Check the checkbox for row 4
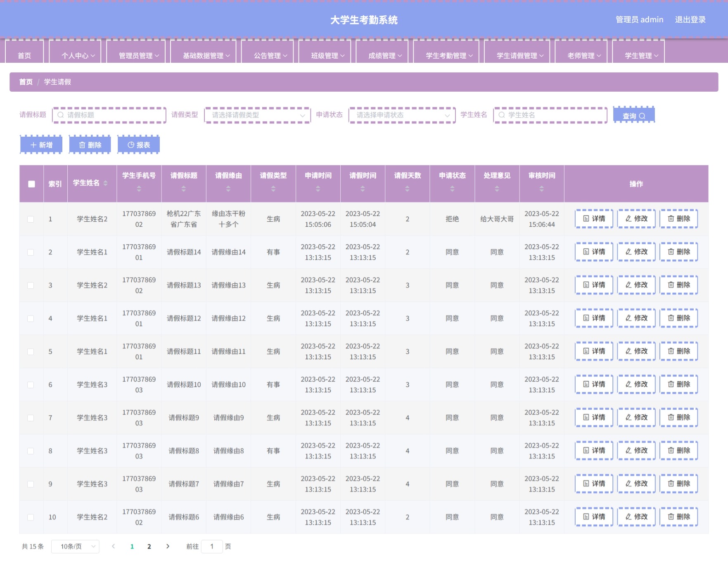 click(x=31, y=318)
